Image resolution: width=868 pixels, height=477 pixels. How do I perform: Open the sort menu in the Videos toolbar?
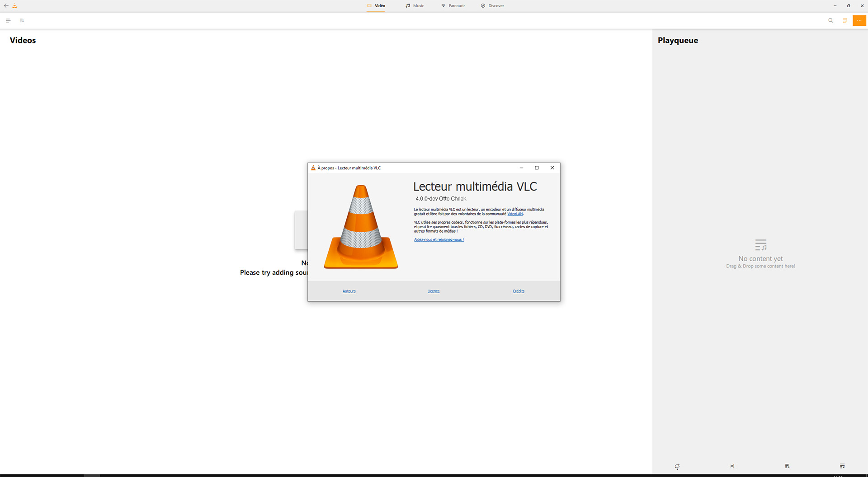(x=22, y=21)
